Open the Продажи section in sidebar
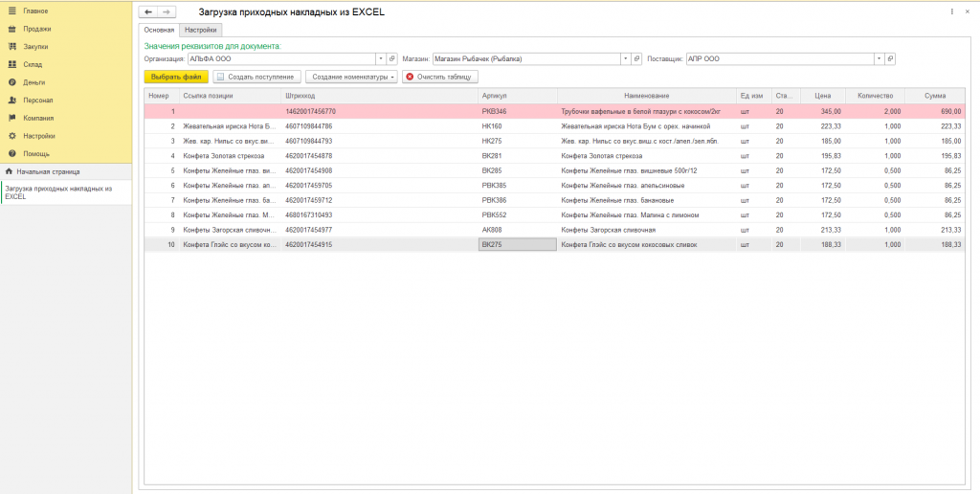Viewport: 980px width, 494px height. (36, 29)
